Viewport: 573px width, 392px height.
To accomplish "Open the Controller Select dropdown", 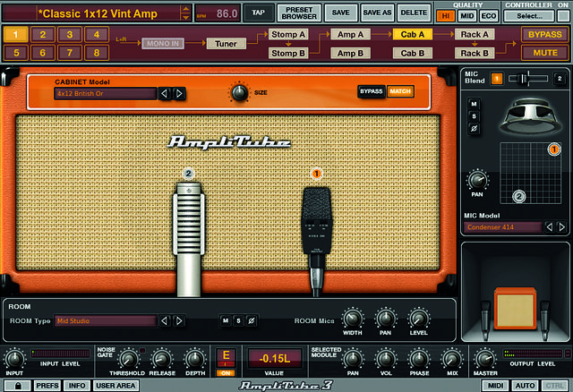I will pos(529,16).
